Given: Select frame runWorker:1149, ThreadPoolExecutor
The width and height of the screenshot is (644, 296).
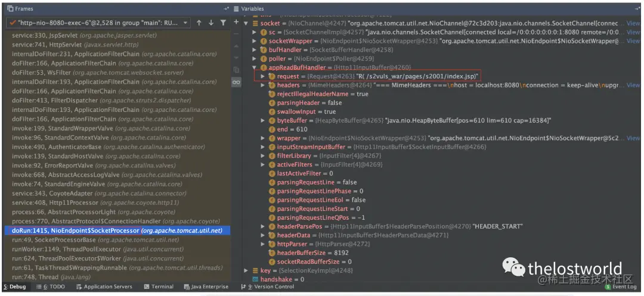Looking at the screenshot, I should click(x=117, y=250).
